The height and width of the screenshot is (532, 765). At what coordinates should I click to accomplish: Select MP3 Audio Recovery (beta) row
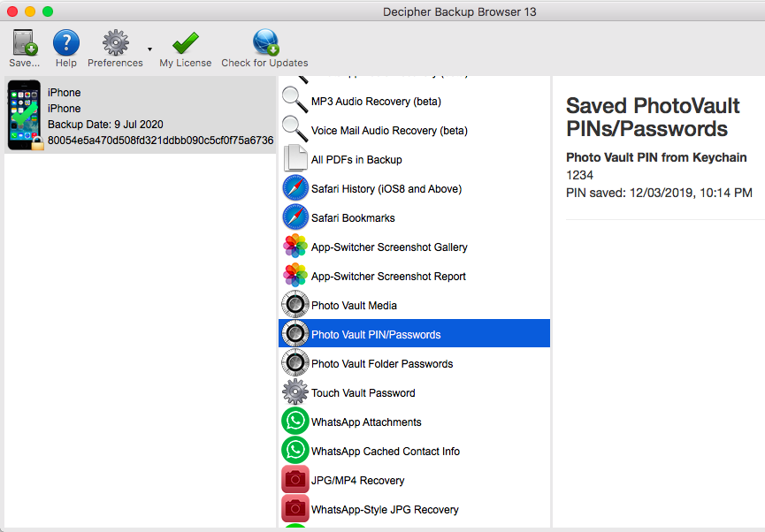[414, 101]
